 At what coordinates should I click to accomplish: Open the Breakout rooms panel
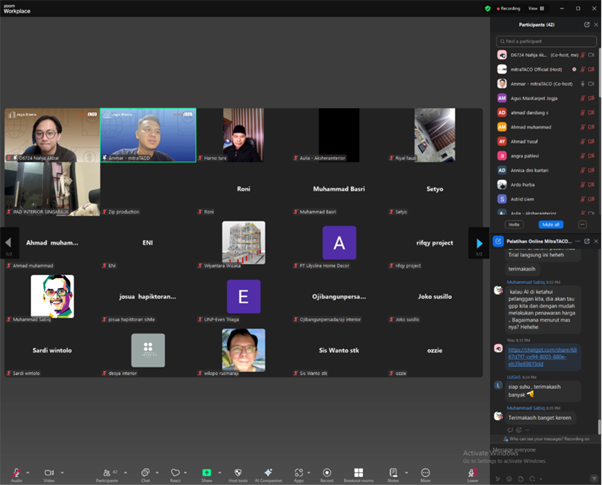coord(359,472)
